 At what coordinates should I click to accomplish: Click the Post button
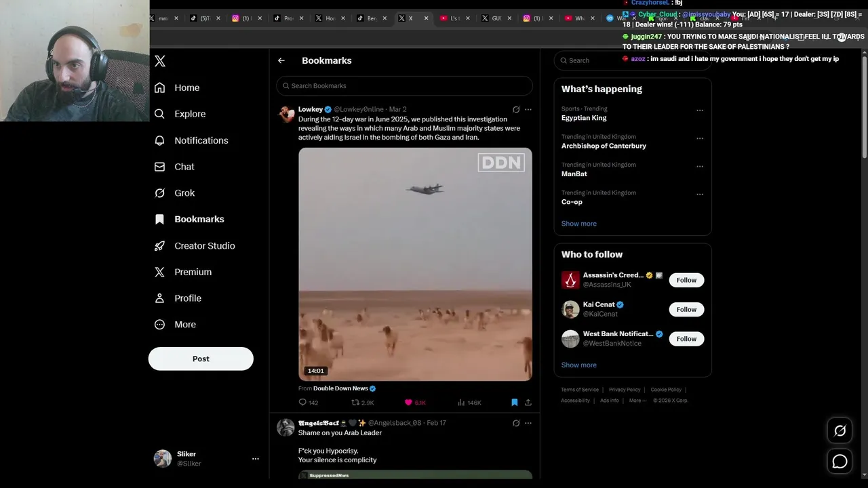tap(201, 359)
